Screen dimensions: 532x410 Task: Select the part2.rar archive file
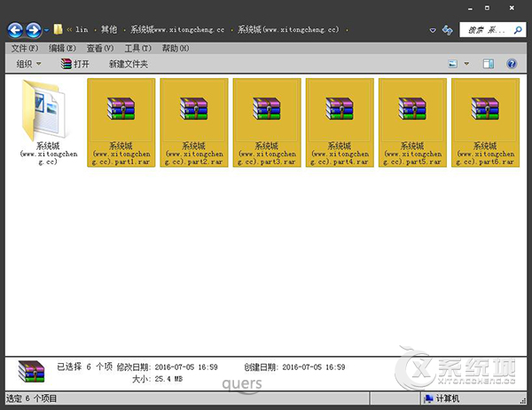click(194, 122)
